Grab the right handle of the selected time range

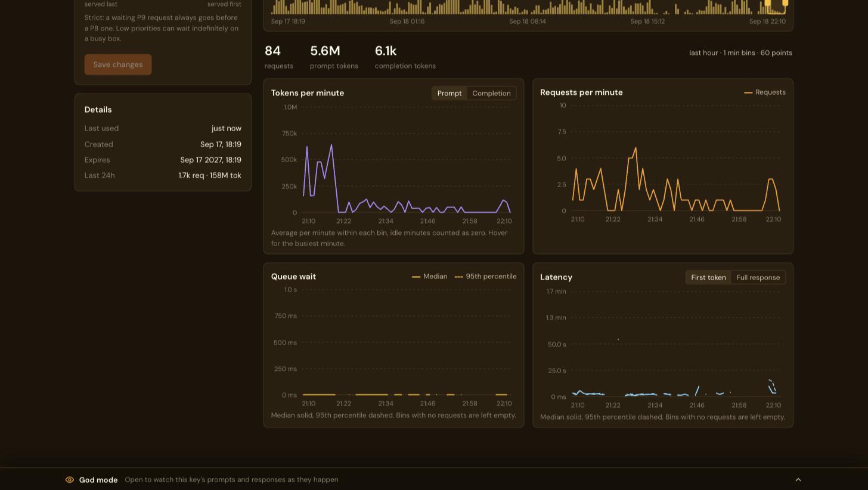tap(785, 3)
